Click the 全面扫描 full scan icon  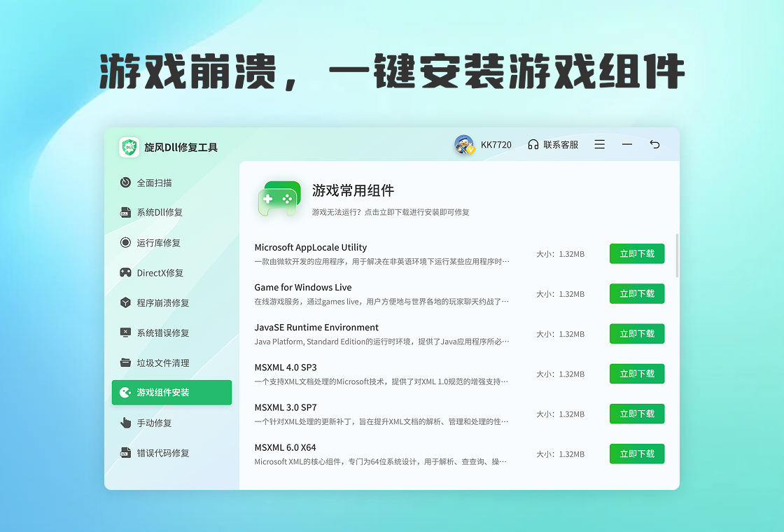(125, 183)
